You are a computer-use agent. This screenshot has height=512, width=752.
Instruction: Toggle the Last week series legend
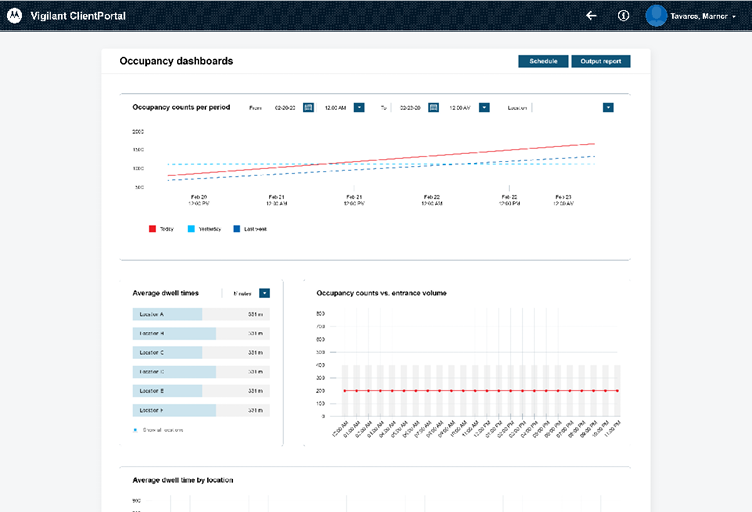pos(237,229)
